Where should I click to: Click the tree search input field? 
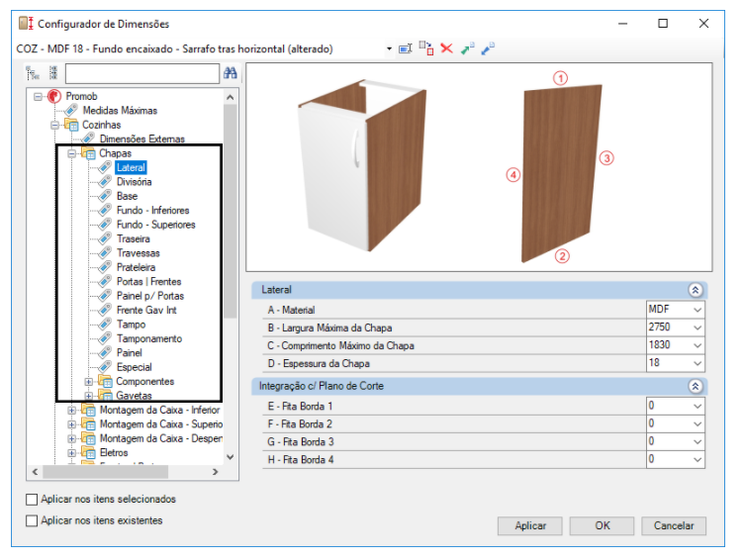[x=140, y=73]
